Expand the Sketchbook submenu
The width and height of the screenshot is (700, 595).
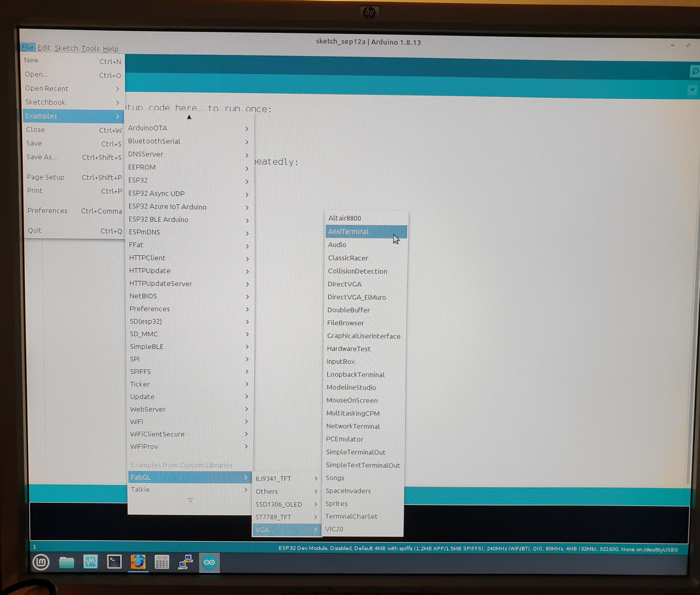coord(73,102)
